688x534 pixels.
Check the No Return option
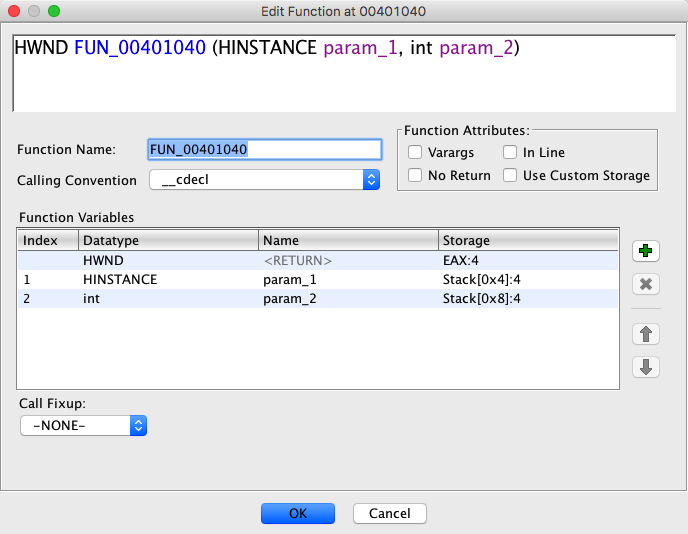416,176
